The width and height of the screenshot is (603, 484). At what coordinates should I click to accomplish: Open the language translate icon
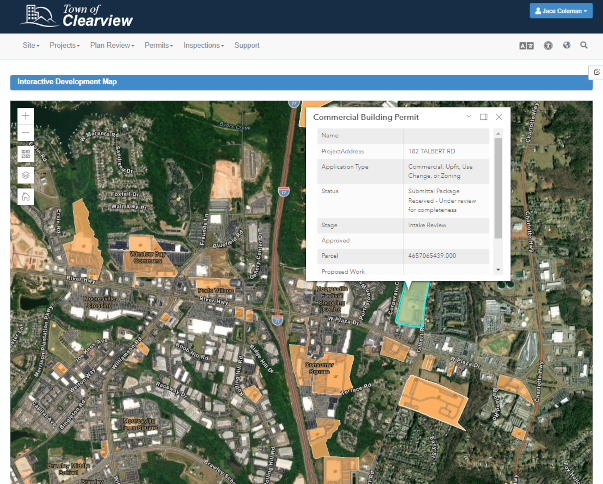click(x=526, y=46)
